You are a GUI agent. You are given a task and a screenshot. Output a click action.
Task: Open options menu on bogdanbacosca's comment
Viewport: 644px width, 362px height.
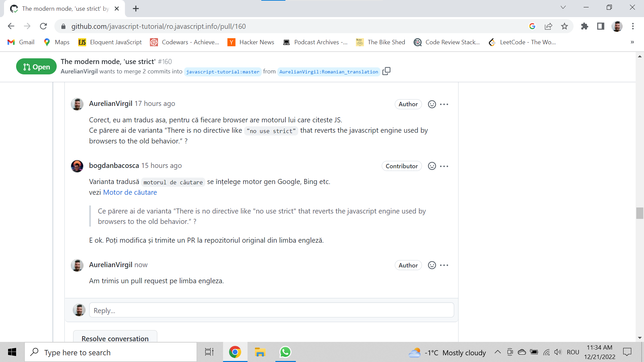click(x=444, y=166)
